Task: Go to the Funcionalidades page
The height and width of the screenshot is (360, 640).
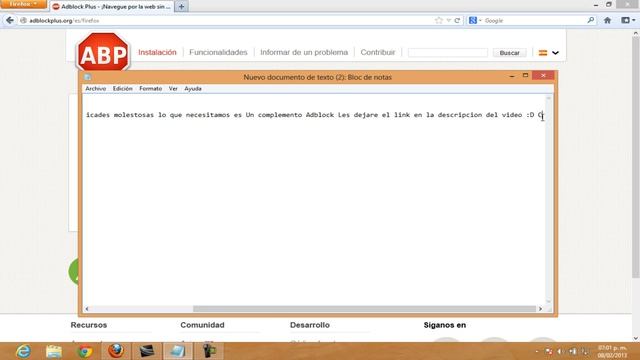Action: point(218,52)
